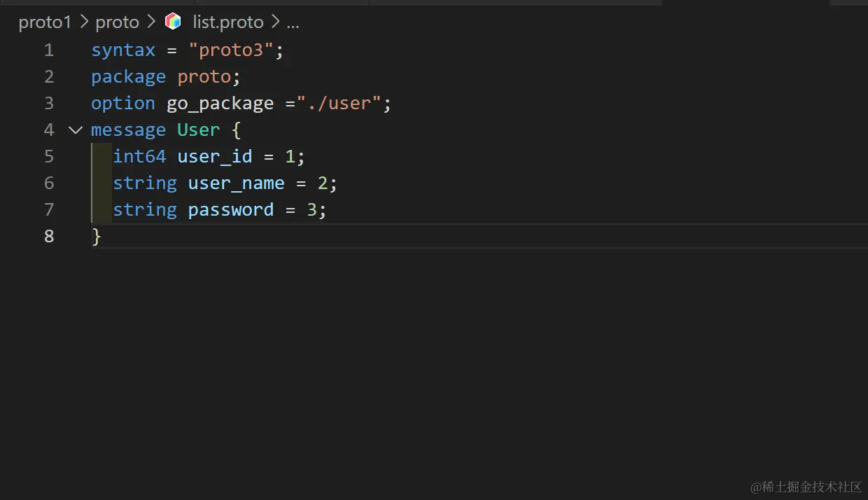Collapse the message User block fold arrow

click(x=76, y=130)
